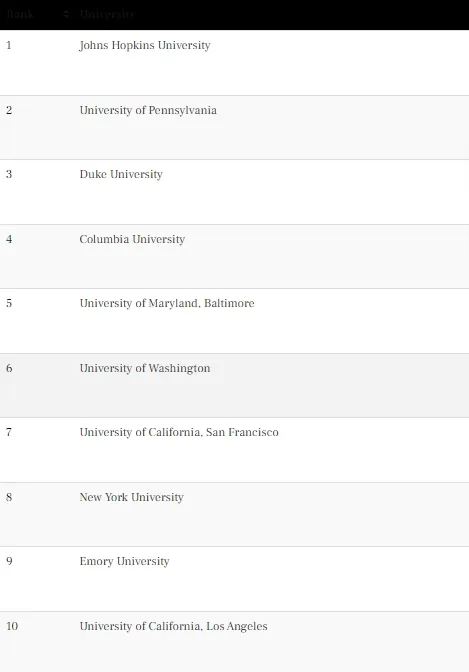Image resolution: width=469 pixels, height=672 pixels.
Task: Select the rank 5 cell
Action: [x=9, y=303]
